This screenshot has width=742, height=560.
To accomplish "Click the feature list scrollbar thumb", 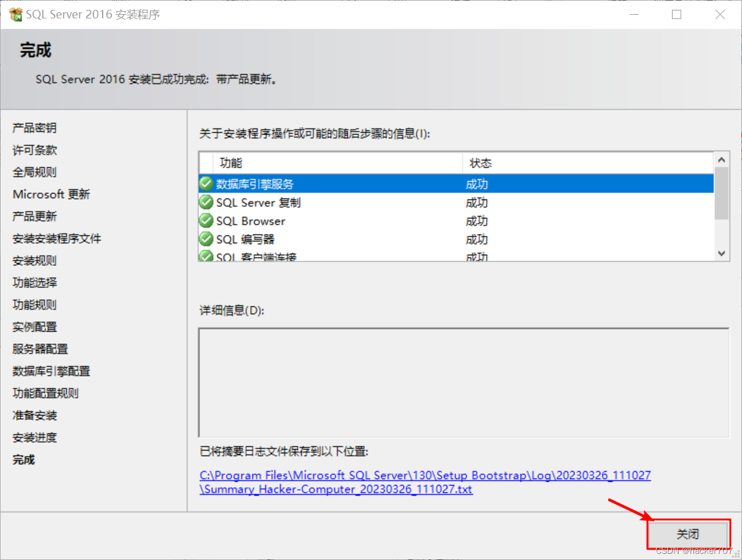I will (722, 193).
